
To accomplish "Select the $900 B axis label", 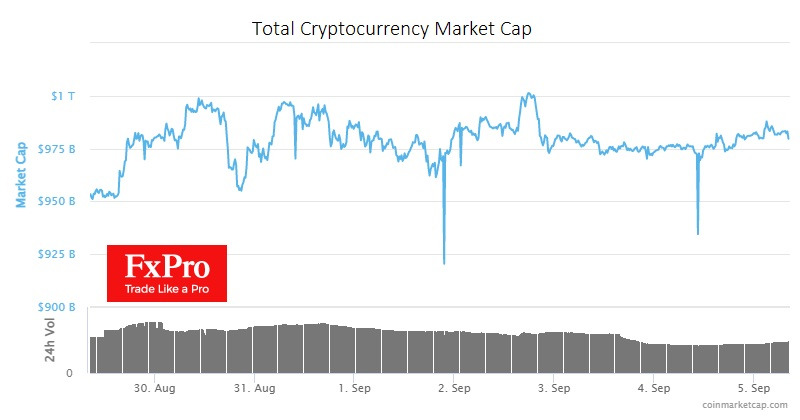I will coord(57,308).
